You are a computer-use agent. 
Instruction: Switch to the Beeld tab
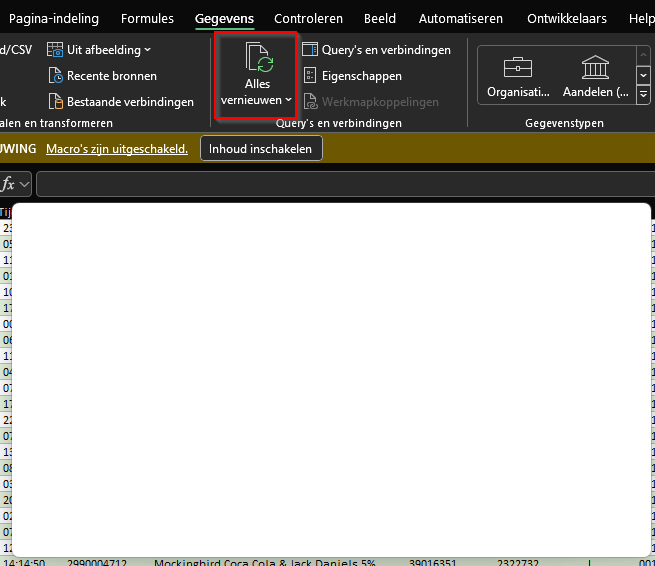point(380,19)
